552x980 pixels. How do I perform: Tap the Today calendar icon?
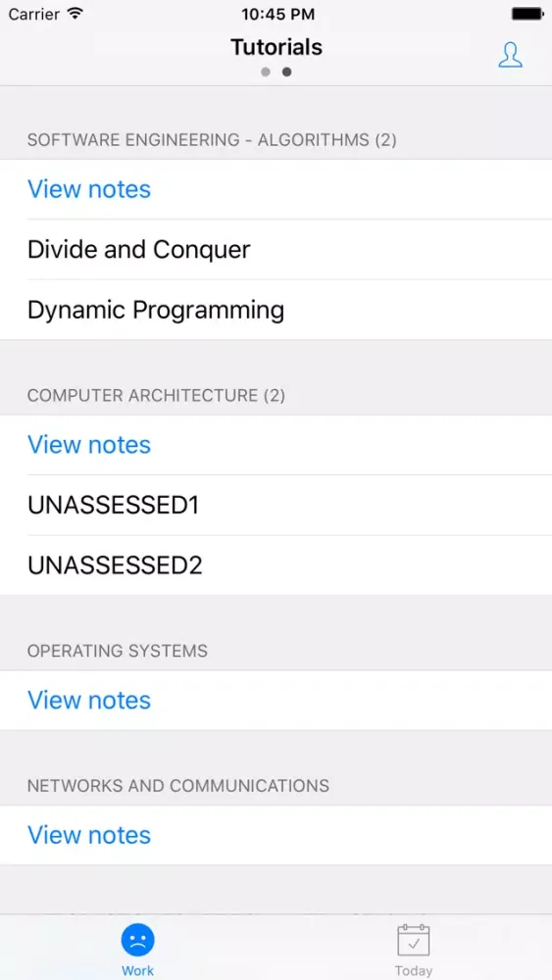(x=413, y=940)
